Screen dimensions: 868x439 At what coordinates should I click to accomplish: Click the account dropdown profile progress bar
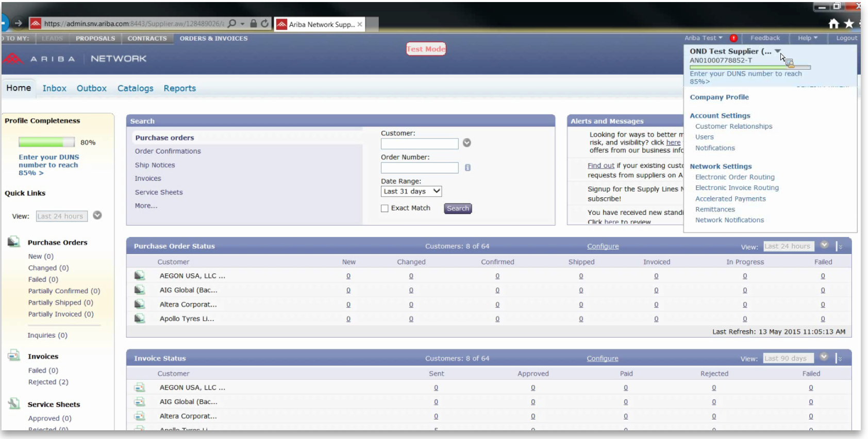[x=750, y=67]
